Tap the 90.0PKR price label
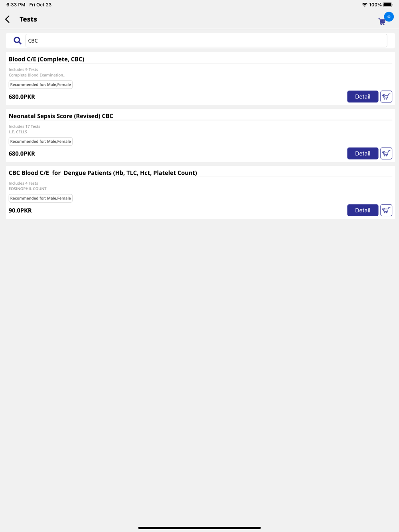399x532 pixels. (x=20, y=211)
